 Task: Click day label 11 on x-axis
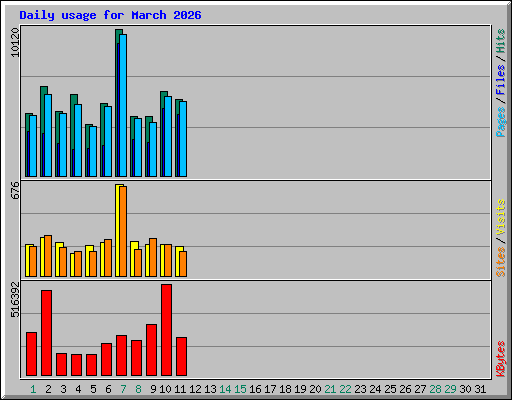coord(180,389)
